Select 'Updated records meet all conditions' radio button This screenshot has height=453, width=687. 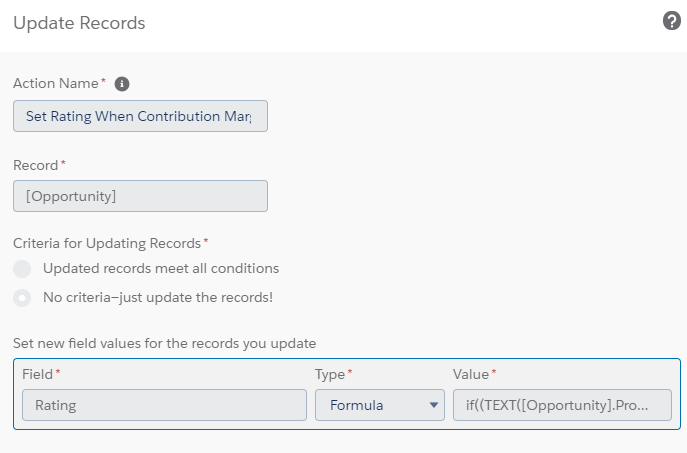(22, 269)
